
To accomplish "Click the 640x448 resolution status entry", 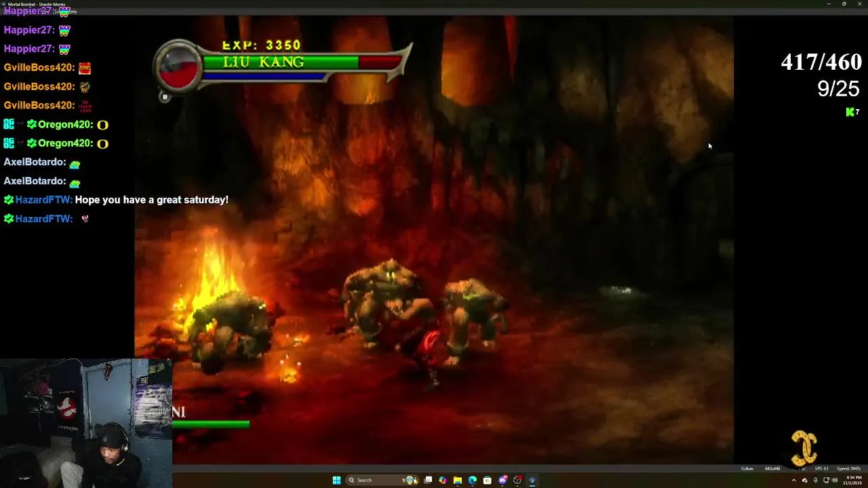I will (x=772, y=468).
